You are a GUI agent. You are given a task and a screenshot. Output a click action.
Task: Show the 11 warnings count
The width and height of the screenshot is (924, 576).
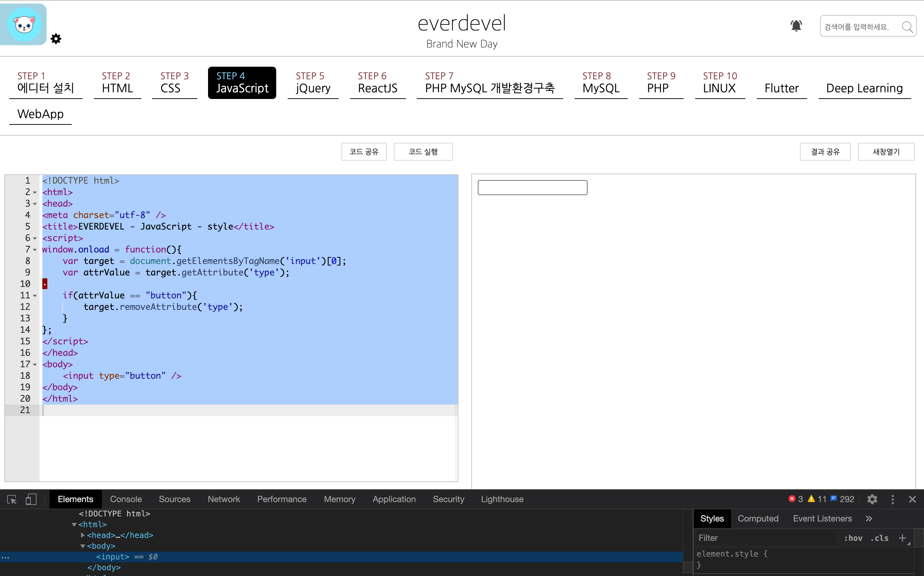click(x=817, y=500)
